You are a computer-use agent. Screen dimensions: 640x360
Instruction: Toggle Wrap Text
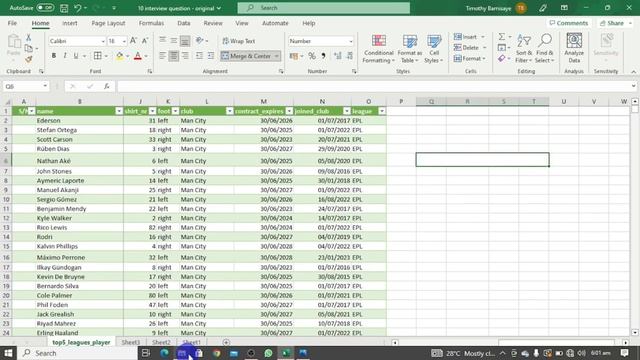[239, 41]
